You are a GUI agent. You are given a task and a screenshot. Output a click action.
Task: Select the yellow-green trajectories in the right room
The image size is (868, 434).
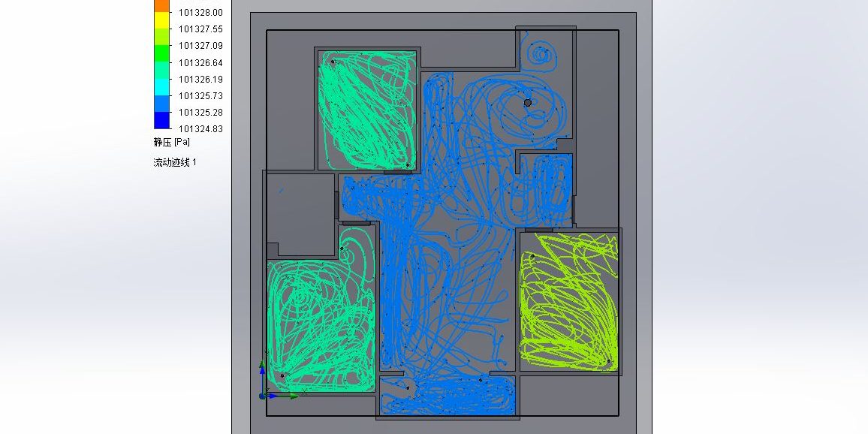[568, 300]
